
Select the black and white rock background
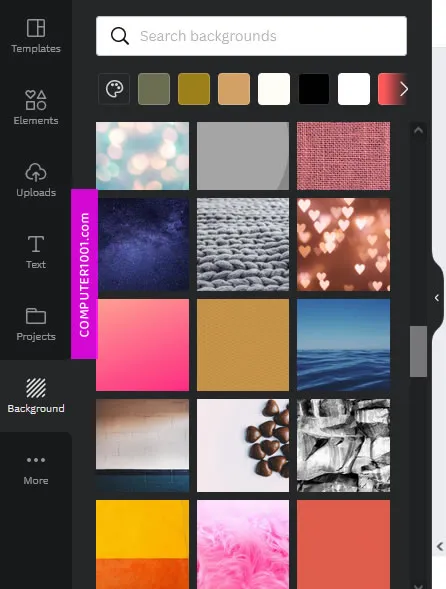coord(343,446)
